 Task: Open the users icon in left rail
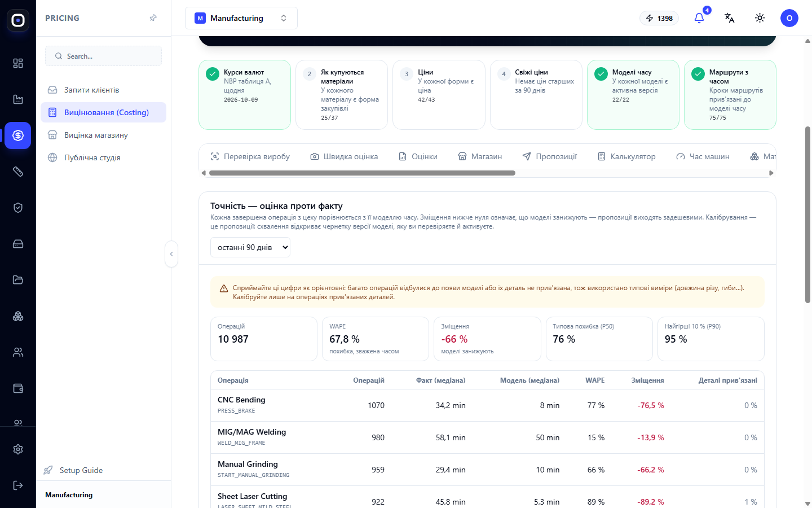18,352
